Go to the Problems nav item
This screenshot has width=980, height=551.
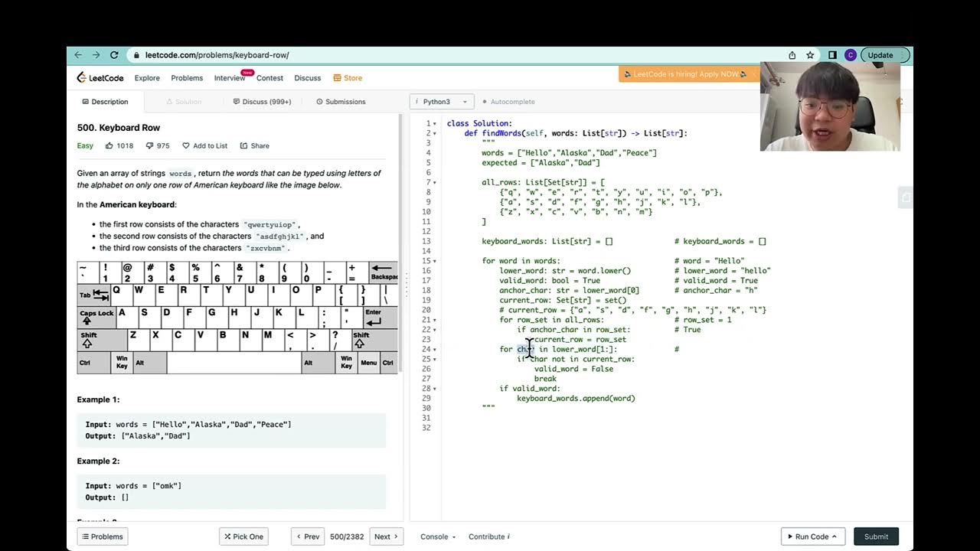coord(187,78)
